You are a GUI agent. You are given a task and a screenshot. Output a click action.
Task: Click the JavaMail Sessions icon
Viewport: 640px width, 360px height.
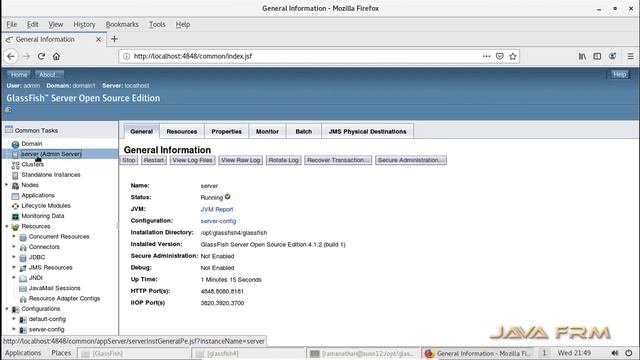23,289
